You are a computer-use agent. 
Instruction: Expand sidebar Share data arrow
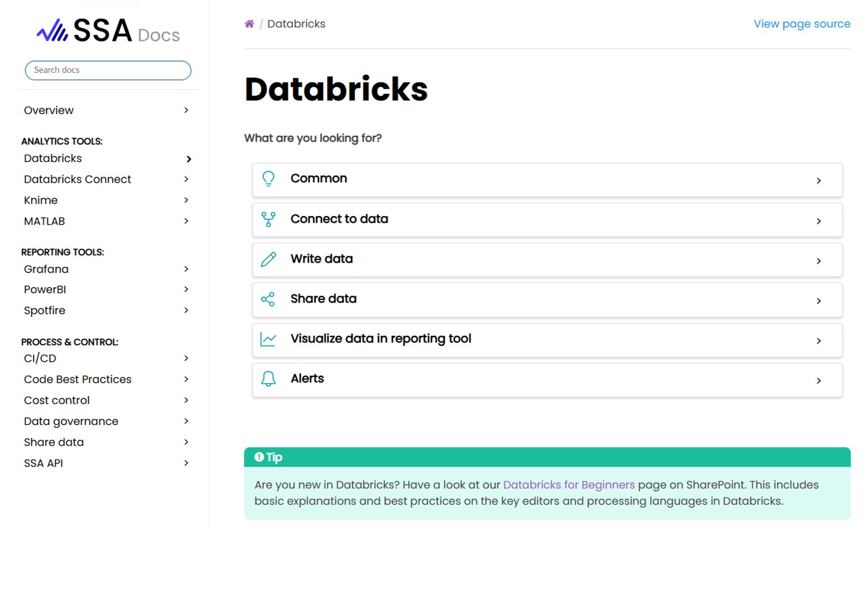186,442
